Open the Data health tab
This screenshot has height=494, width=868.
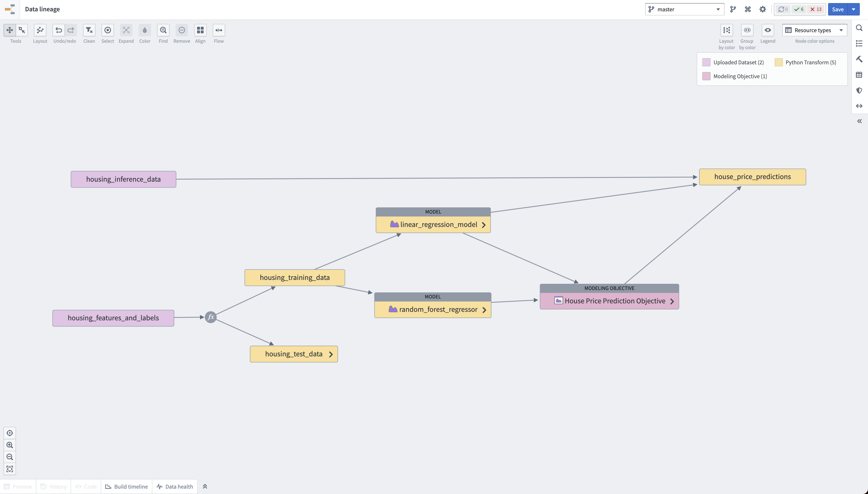(x=175, y=487)
